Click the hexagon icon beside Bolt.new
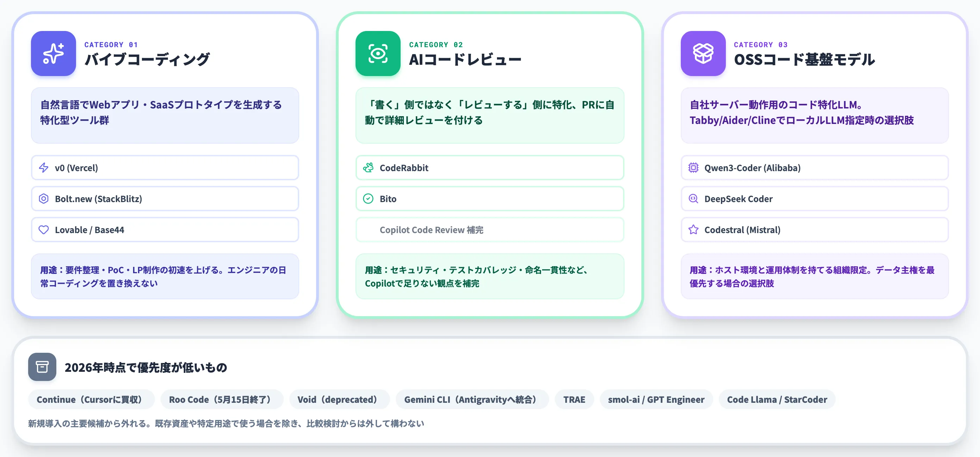Image resolution: width=980 pixels, height=457 pixels. 44,199
